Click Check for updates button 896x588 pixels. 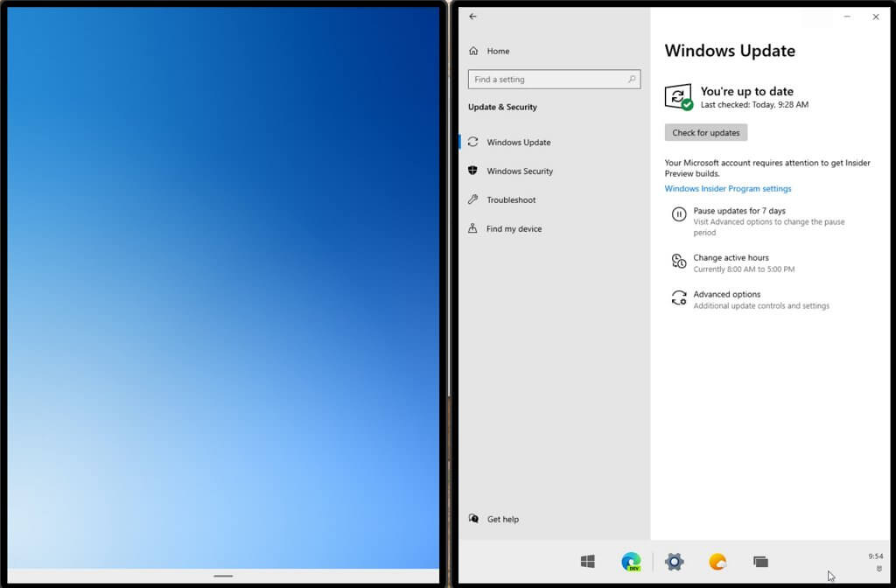point(706,133)
